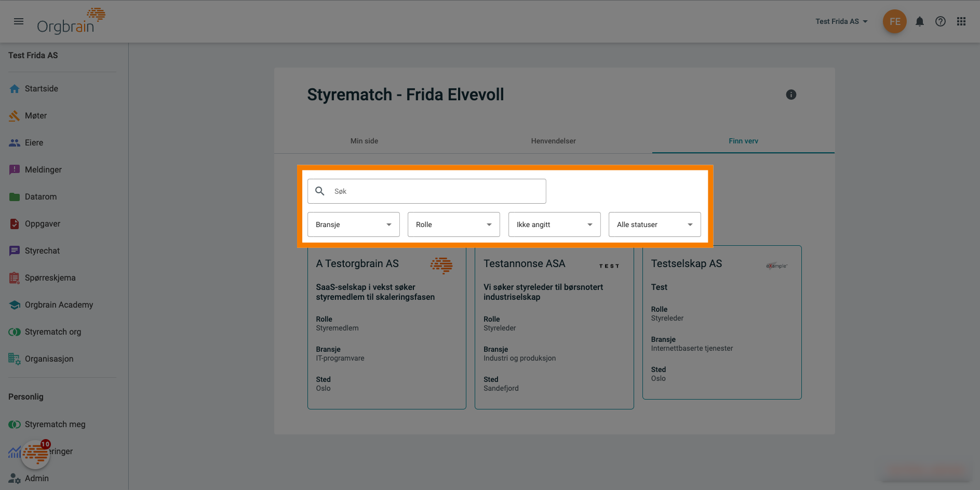Click the A Testorgbrain AS company logo
The height and width of the screenshot is (490, 980).
pyautogui.click(x=441, y=266)
